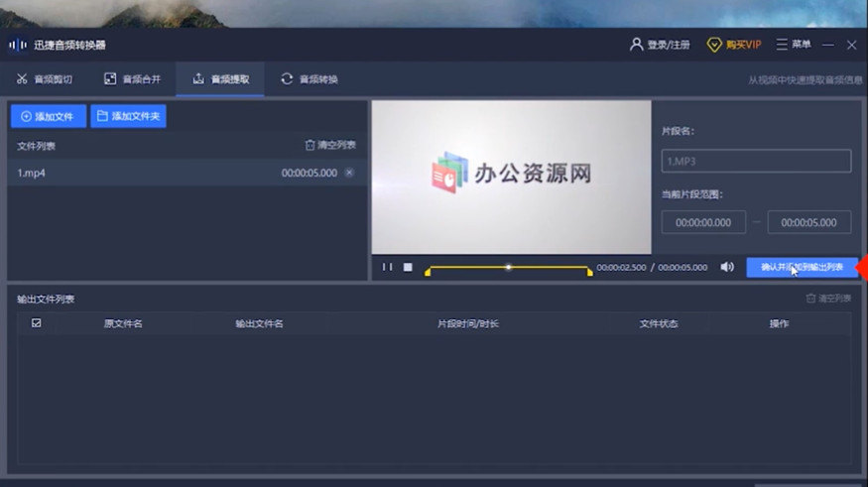868x487 pixels.
Task: Close the converter window
Action: [x=851, y=45]
